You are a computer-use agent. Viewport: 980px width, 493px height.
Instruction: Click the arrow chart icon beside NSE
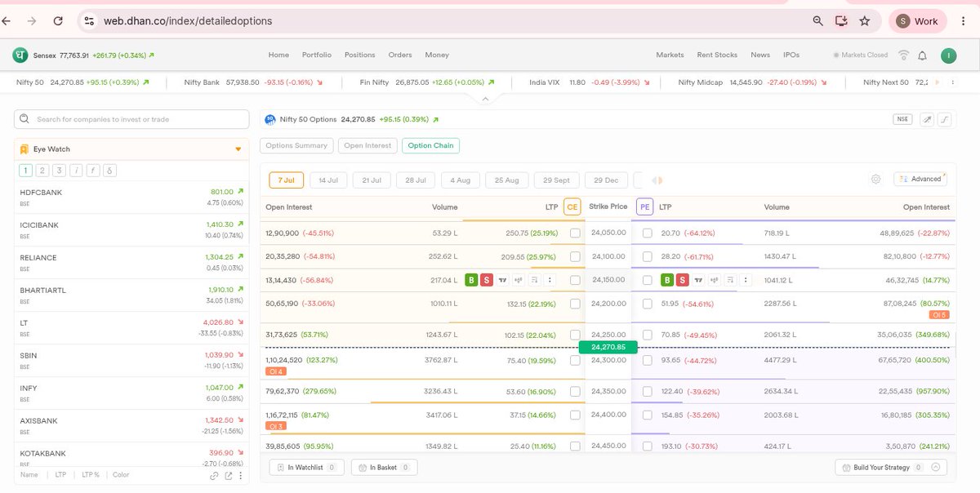pyautogui.click(x=927, y=119)
